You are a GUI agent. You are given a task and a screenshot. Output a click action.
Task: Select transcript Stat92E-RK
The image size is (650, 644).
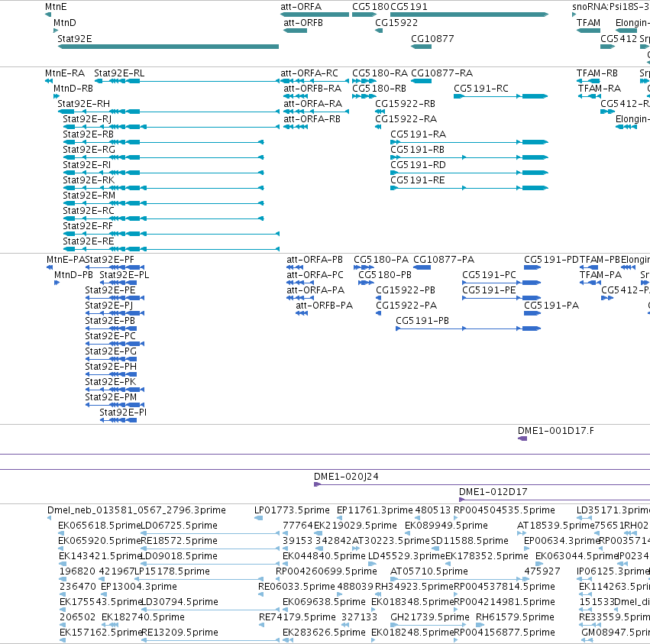coord(163,188)
